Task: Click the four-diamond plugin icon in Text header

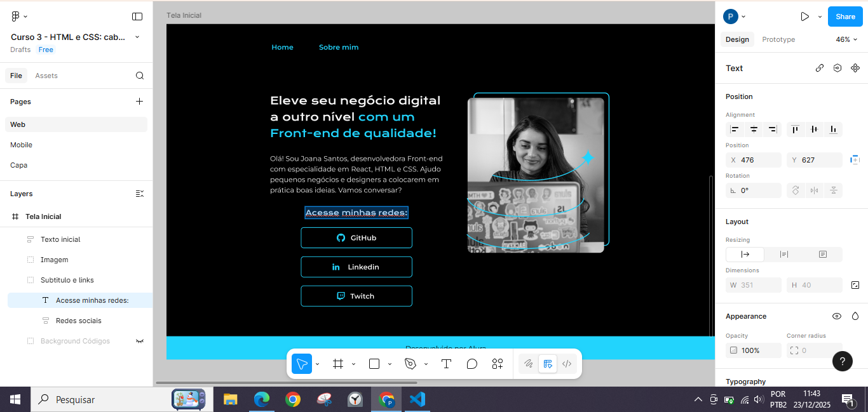Action: click(855, 68)
